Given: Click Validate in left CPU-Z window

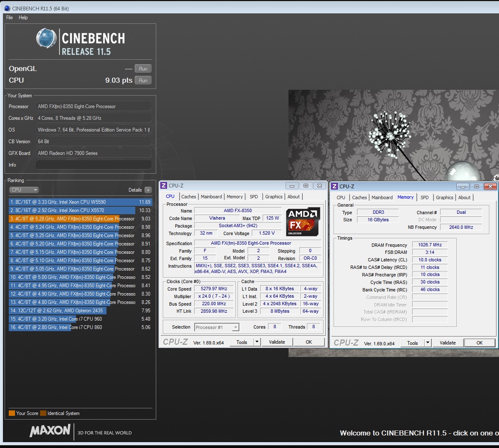Looking at the screenshot, I should pos(277,342).
